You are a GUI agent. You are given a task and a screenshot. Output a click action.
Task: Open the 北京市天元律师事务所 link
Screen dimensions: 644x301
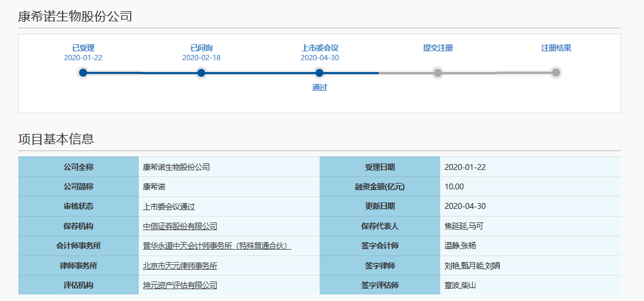coord(180,266)
